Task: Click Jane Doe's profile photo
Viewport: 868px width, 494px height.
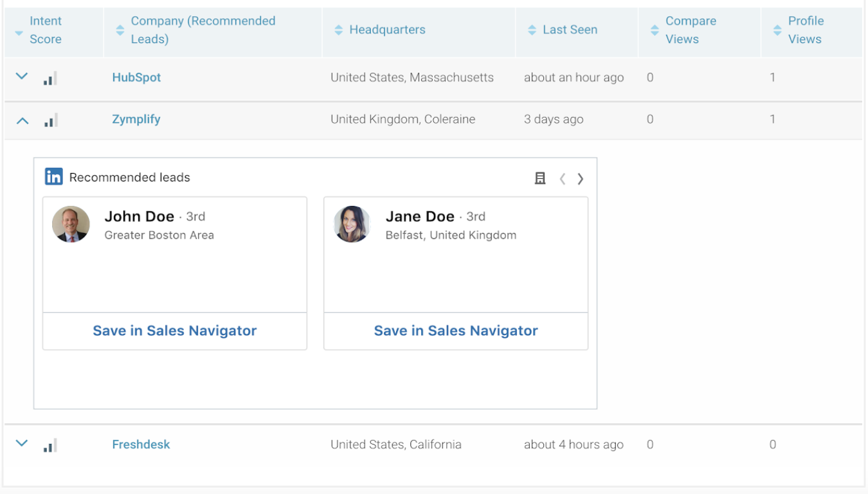Action: point(352,224)
